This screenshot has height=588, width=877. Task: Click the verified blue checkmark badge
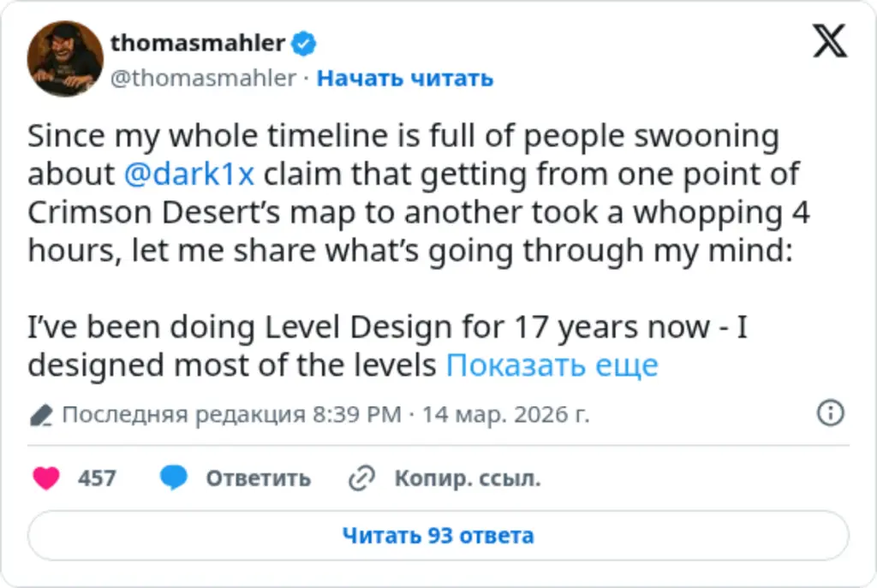pos(304,43)
